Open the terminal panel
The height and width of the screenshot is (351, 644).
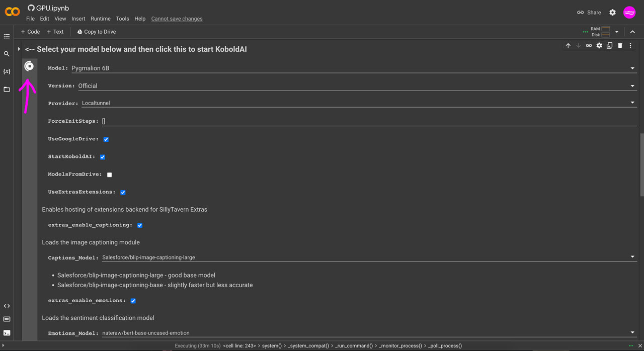pyautogui.click(x=7, y=333)
